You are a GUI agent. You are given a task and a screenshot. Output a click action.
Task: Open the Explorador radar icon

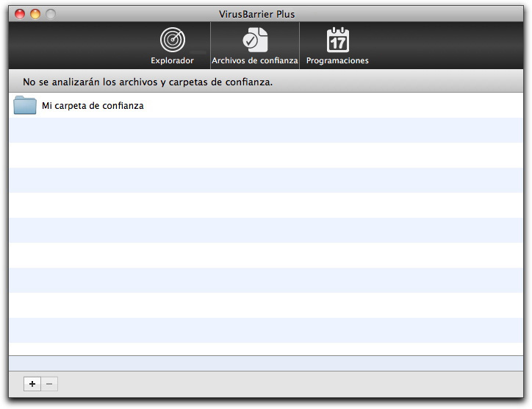pos(173,40)
